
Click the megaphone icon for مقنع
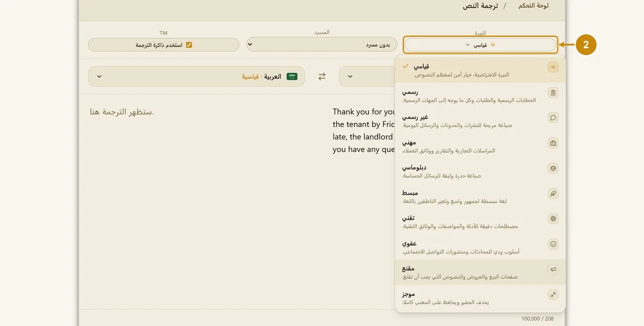553,269
